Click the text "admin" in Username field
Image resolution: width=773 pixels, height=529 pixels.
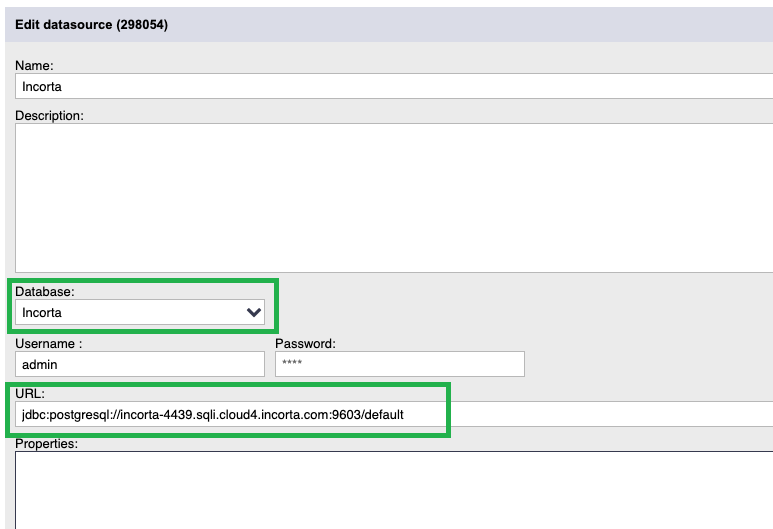coord(40,364)
